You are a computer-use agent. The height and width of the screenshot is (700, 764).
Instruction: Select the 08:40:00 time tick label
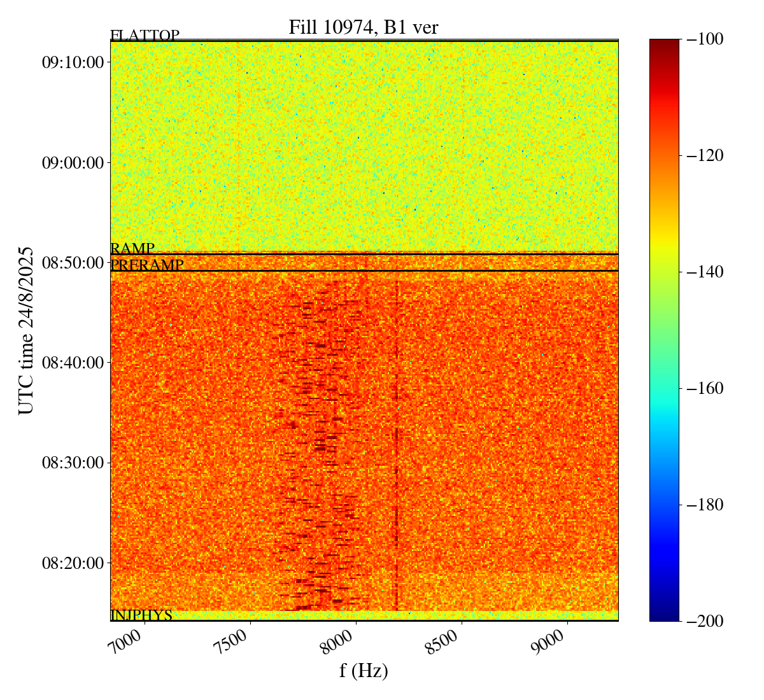(73, 363)
